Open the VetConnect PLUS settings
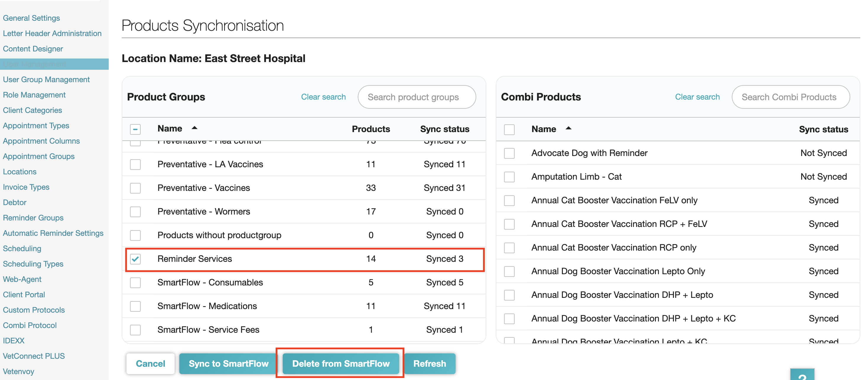This screenshot has height=380, width=868. tap(34, 356)
